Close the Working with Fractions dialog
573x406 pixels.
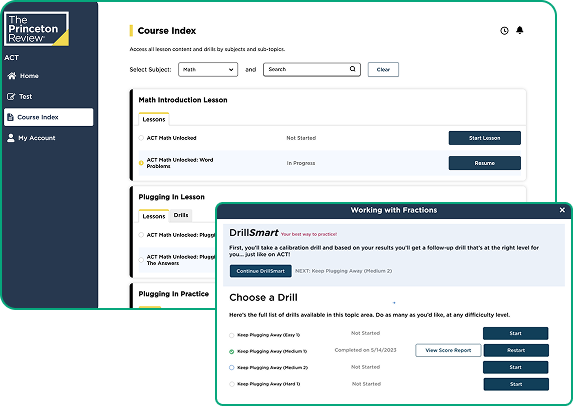coord(562,210)
